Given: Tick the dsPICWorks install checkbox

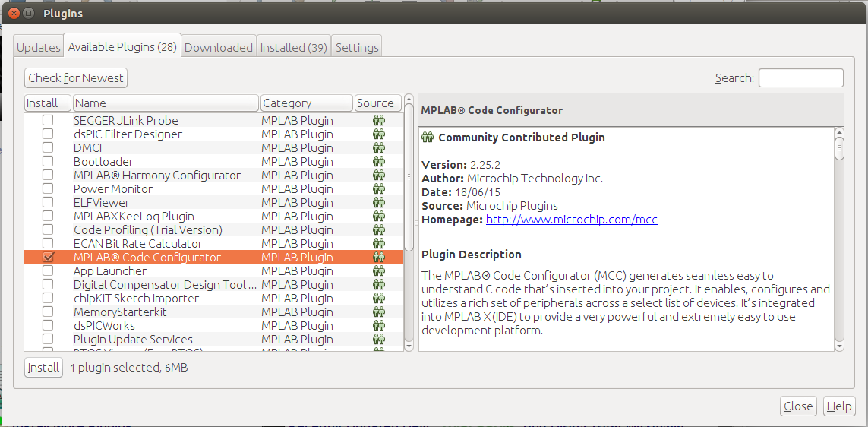Looking at the screenshot, I should pos(48,326).
